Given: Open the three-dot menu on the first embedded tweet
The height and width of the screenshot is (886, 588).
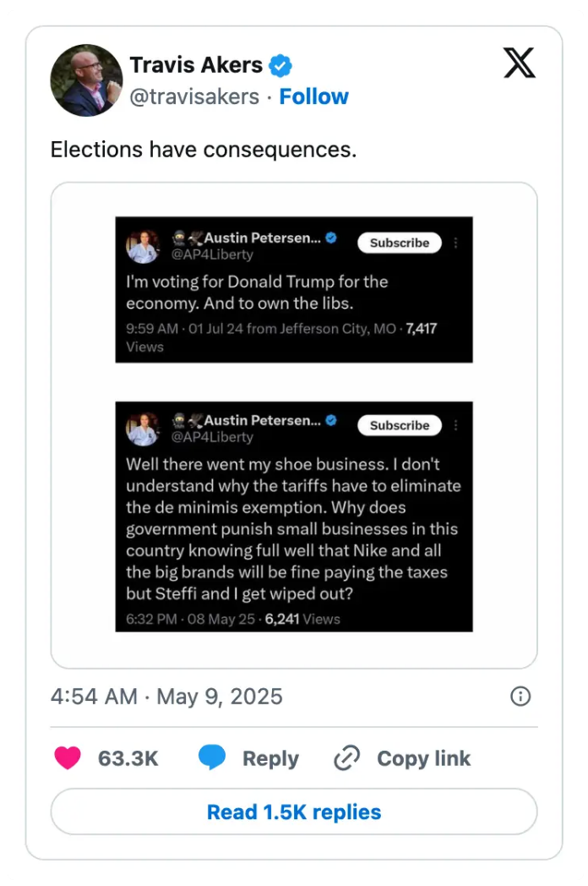Looking at the screenshot, I should click(455, 243).
